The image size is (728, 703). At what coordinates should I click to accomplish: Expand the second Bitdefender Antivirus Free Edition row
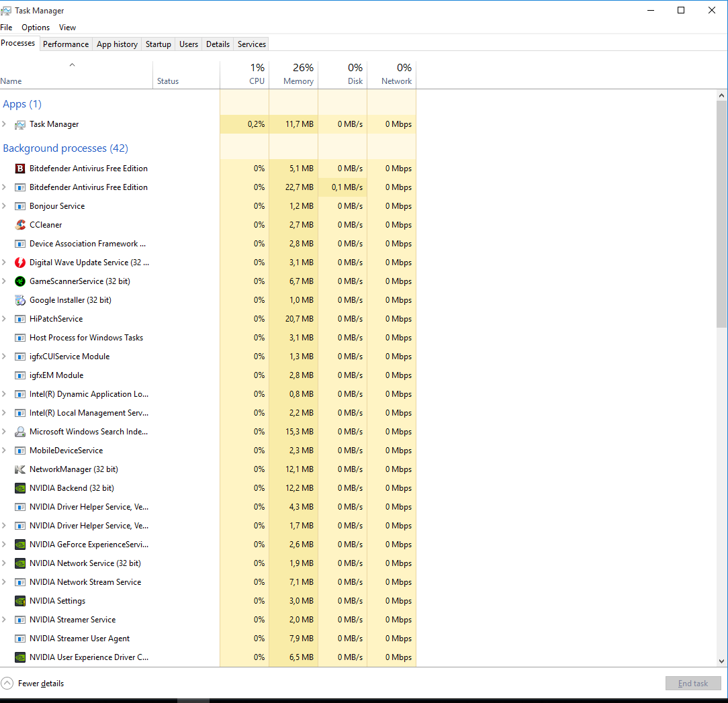pyautogui.click(x=4, y=187)
